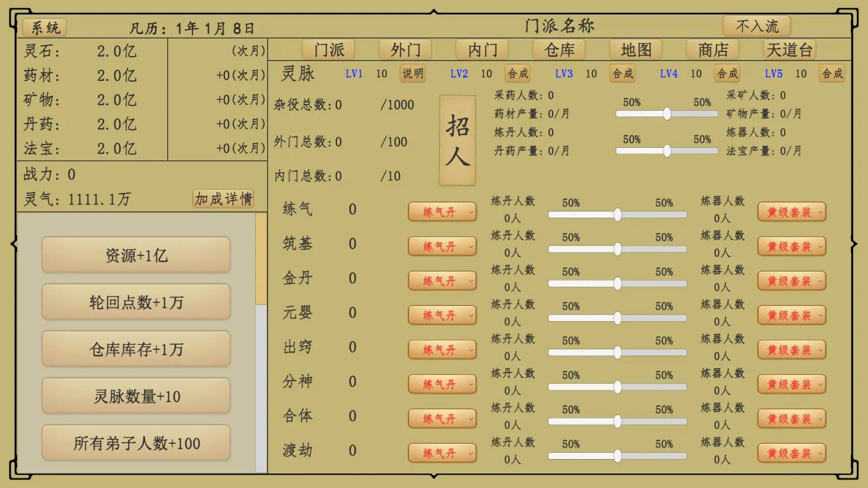868x488 pixels.
Task: Open the 加成详情 bonus details panel
Action: 223,198
